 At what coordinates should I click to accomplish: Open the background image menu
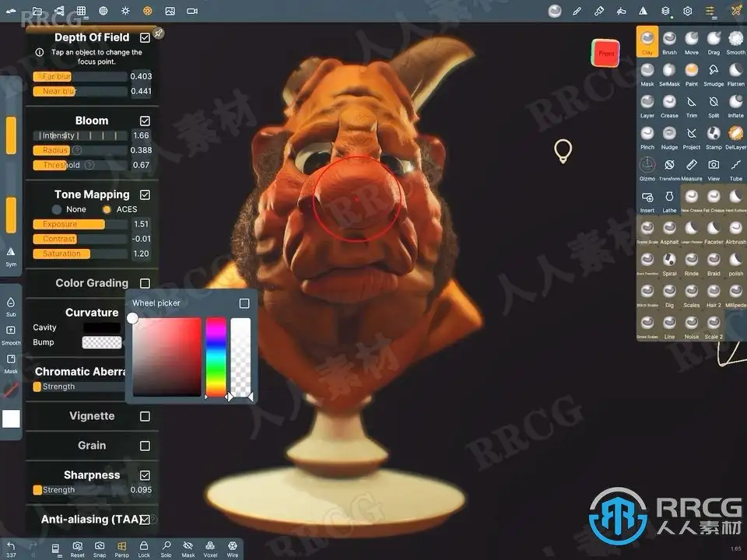[170, 11]
